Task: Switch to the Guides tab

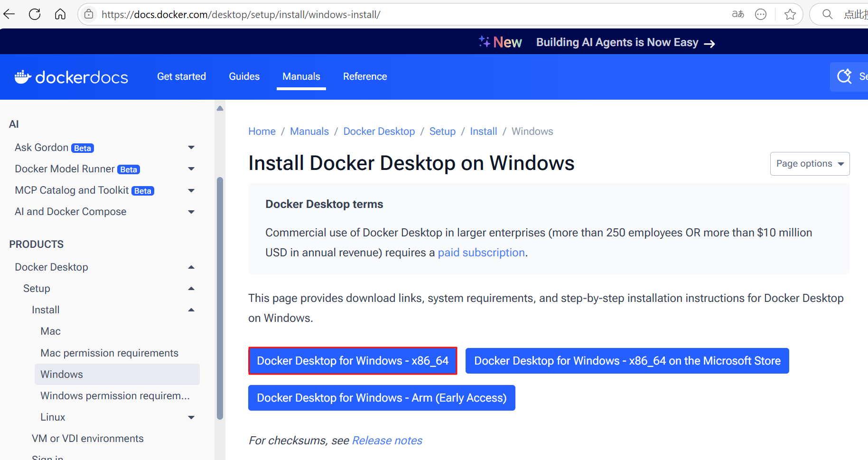Action: [244, 76]
